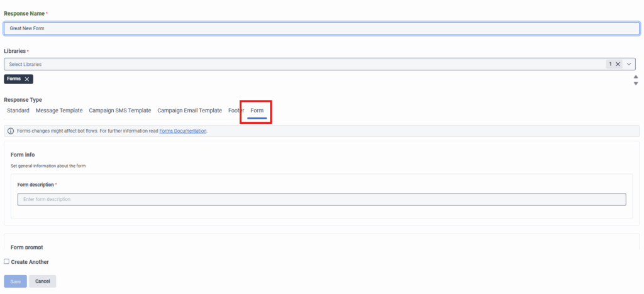Switch to the Footer response type
644x294 pixels.
[235, 111]
